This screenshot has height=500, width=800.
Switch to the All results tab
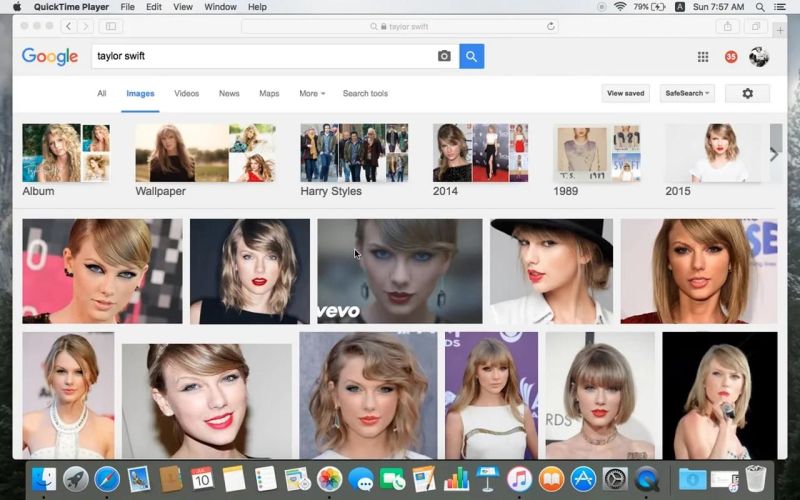tap(102, 93)
